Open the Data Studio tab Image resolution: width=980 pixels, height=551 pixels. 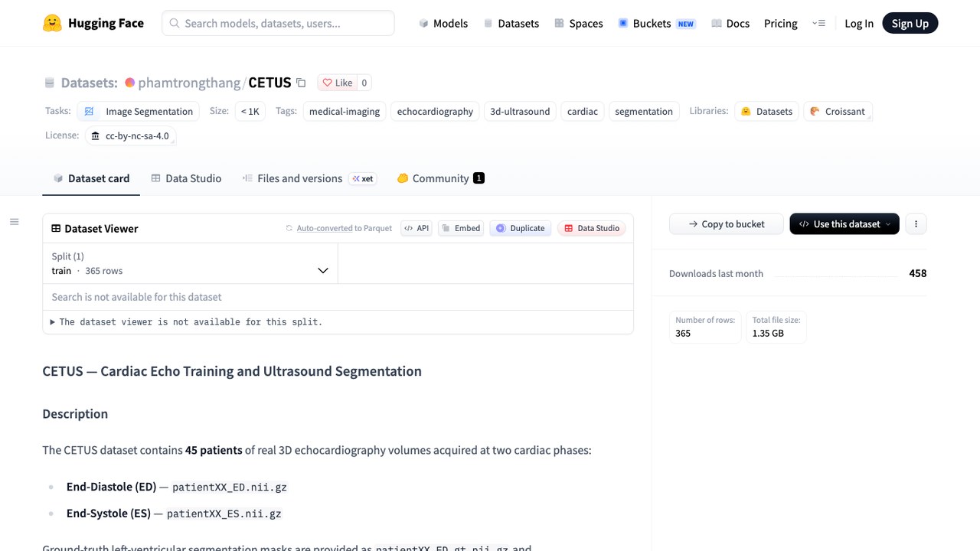pos(186,178)
